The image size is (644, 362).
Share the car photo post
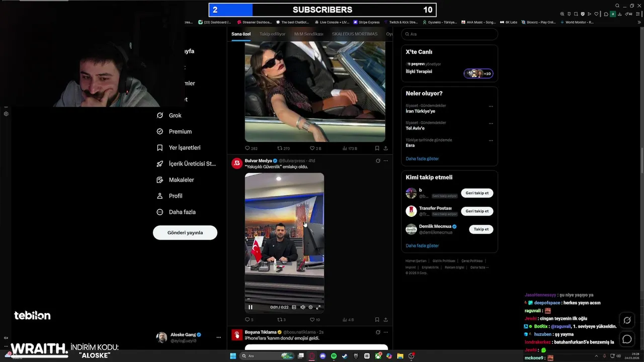coord(385,148)
